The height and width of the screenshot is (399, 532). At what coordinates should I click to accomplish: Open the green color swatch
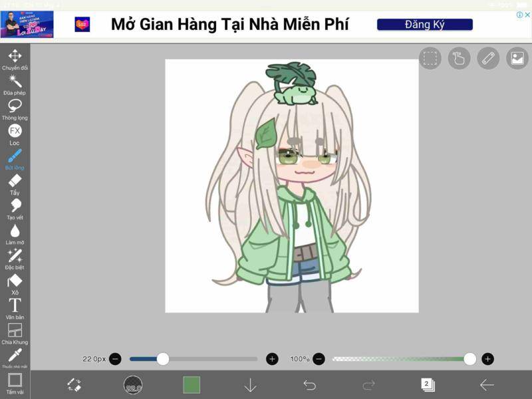tap(192, 385)
